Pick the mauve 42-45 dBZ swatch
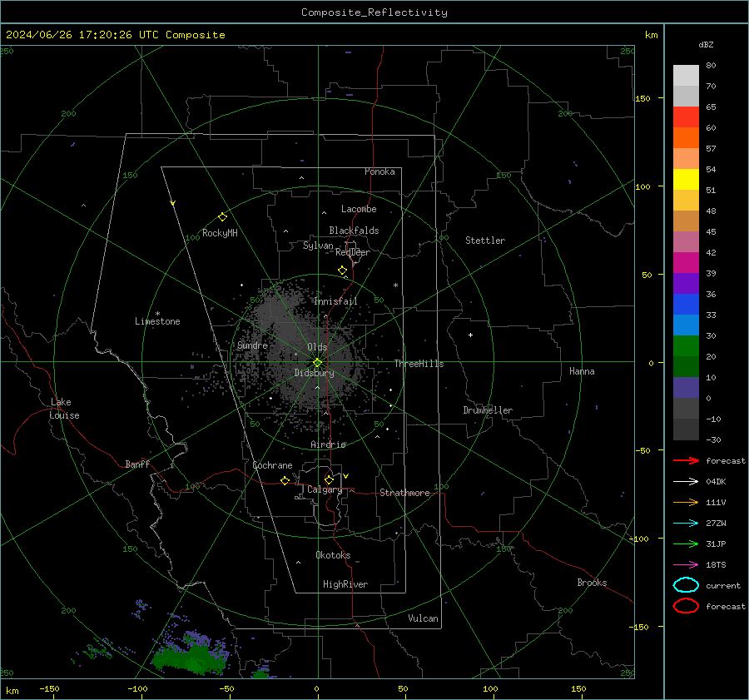This screenshot has height=700, width=749. tap(686, 242)
